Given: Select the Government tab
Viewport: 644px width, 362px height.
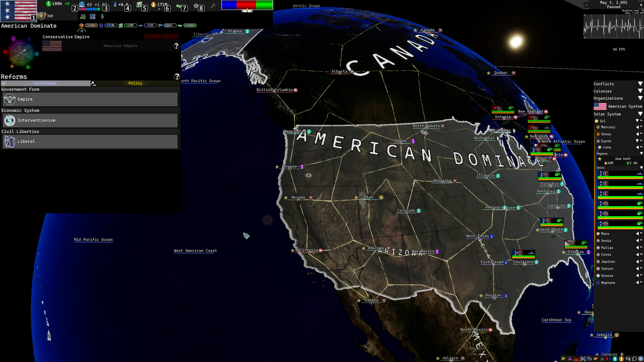Looking at the screenshot, I should pos(45,83).
